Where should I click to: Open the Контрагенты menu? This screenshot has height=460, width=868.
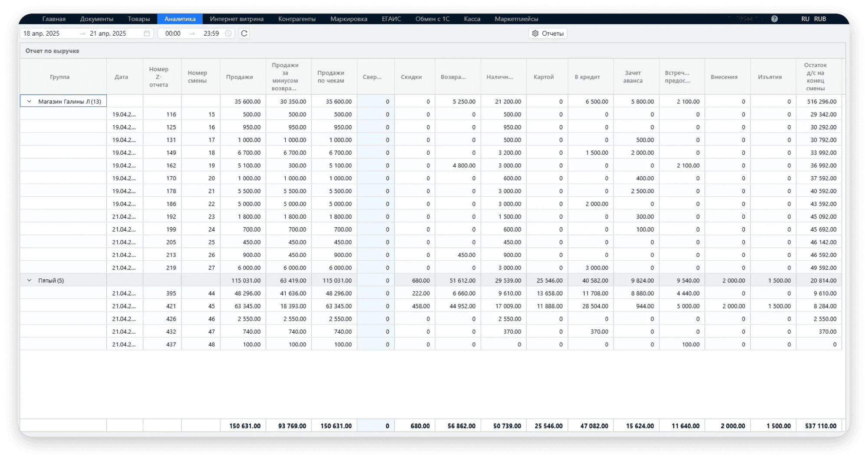[297, 19]
